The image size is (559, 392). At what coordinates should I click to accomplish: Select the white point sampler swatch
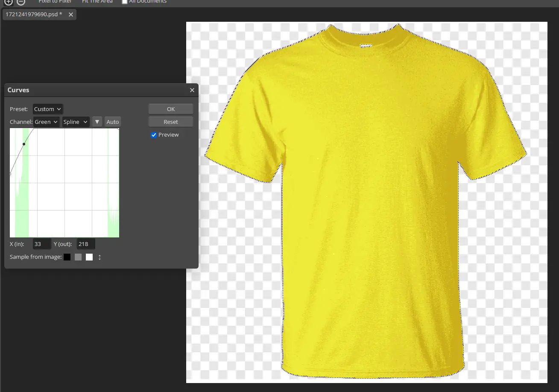pos(89,257)
